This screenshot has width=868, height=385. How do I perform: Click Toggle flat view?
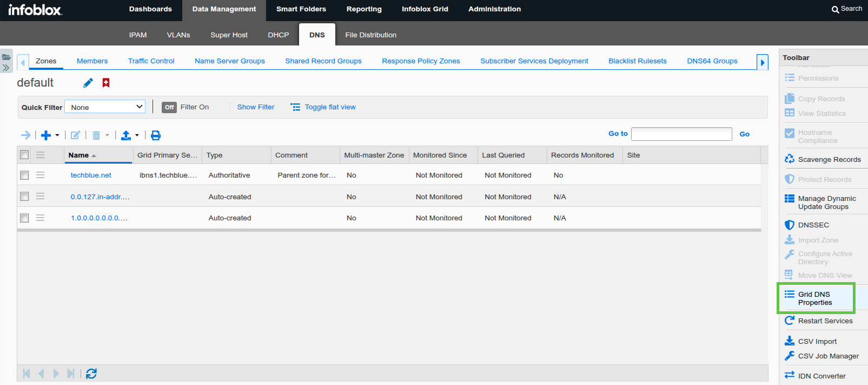[x=323, y=107]
